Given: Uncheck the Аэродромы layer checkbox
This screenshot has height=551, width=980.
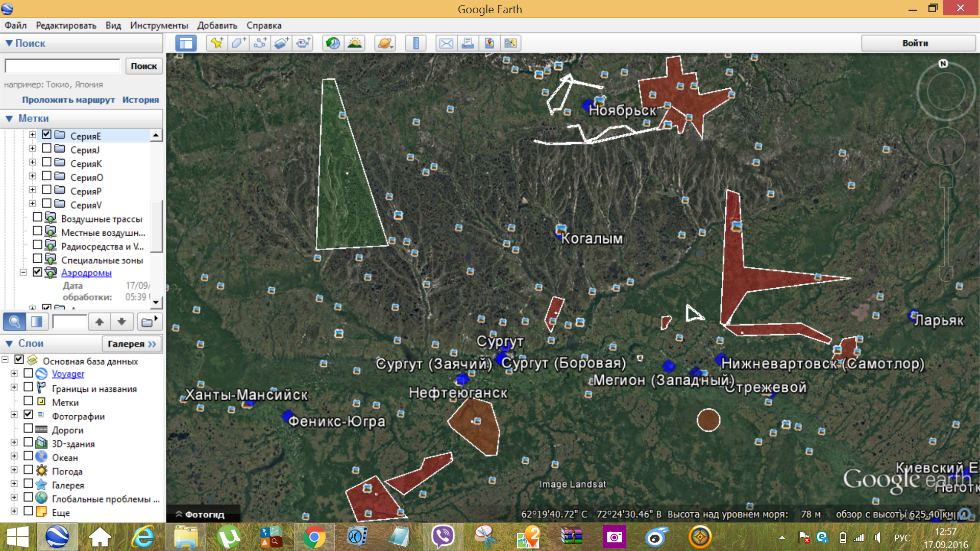Looking at the screenshot, I should (x=37, y=272).
